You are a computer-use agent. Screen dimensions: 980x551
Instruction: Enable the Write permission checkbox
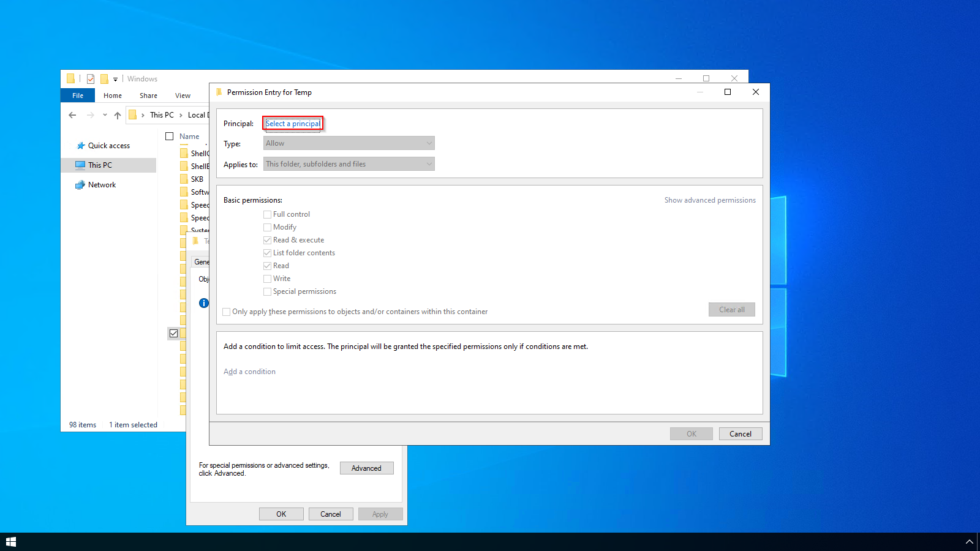coord(267,279)
